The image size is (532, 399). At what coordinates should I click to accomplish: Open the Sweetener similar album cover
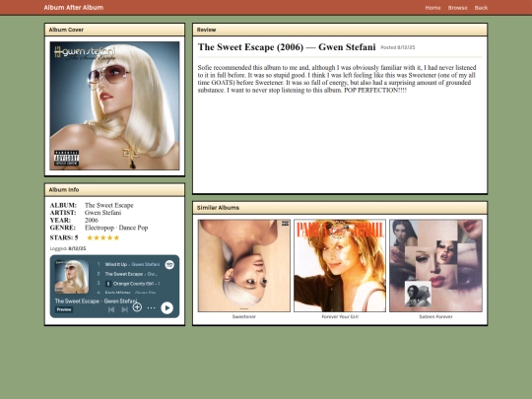pos(244,266)
